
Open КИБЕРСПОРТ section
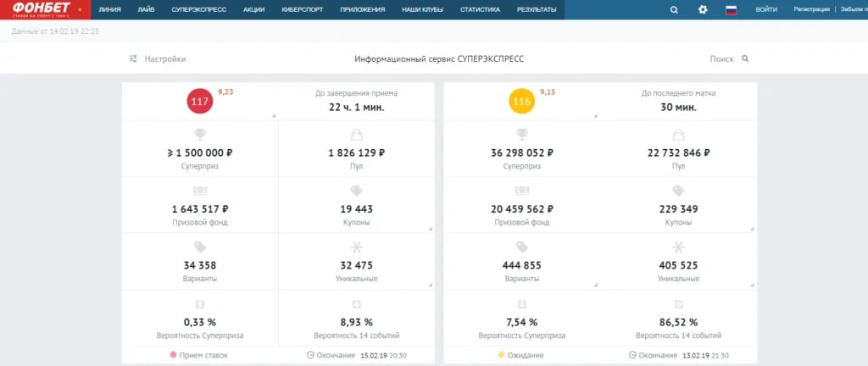tap(303, 9)
